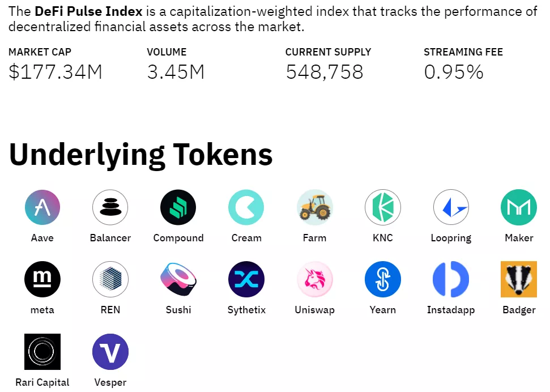Click the Aave token icon
The image size is (550, 392).
tap(42, 207)
